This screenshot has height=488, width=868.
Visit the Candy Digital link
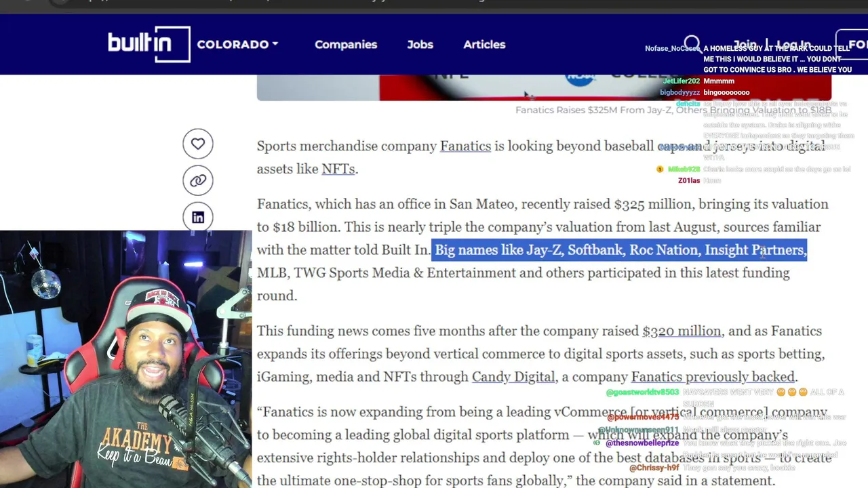[513, 377]
